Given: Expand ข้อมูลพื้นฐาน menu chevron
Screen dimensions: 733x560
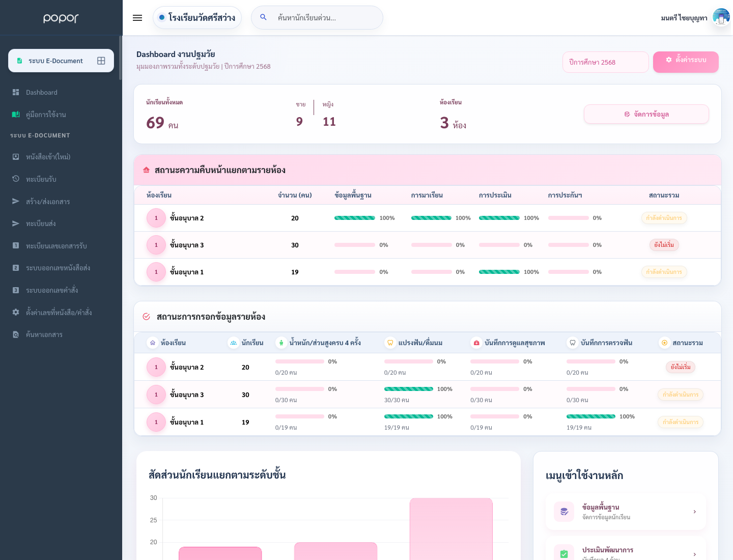Looking at the screenshot, I should 695,512.
